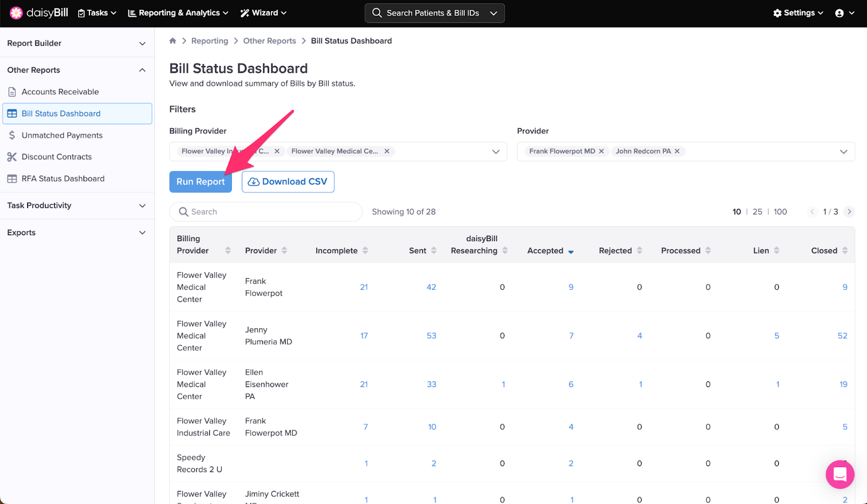Expand the Billing Provider dropdown

click(495, 152)
